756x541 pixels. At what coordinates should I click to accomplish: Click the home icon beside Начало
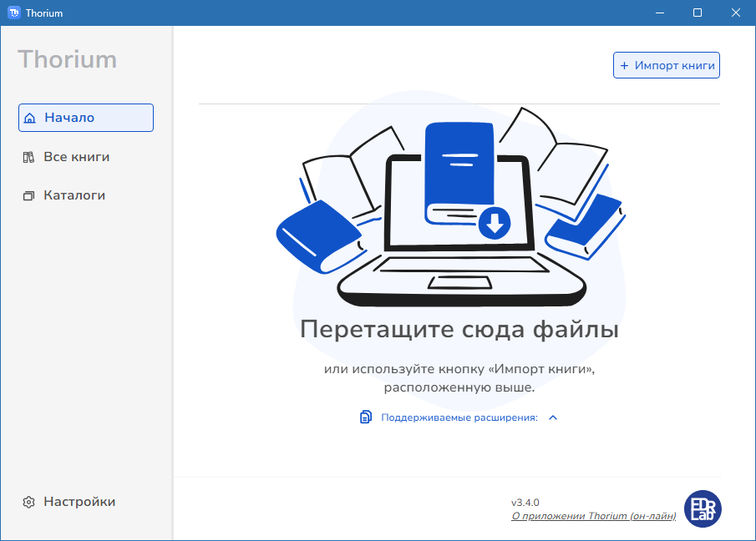click(30, 118)
